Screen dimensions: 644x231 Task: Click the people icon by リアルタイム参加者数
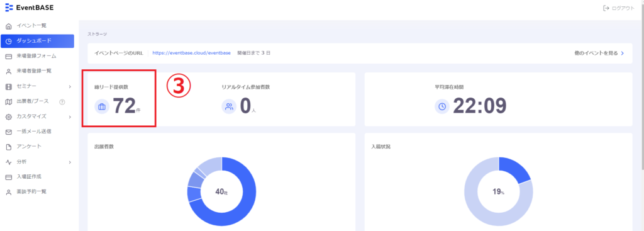(x=229, y=107)
